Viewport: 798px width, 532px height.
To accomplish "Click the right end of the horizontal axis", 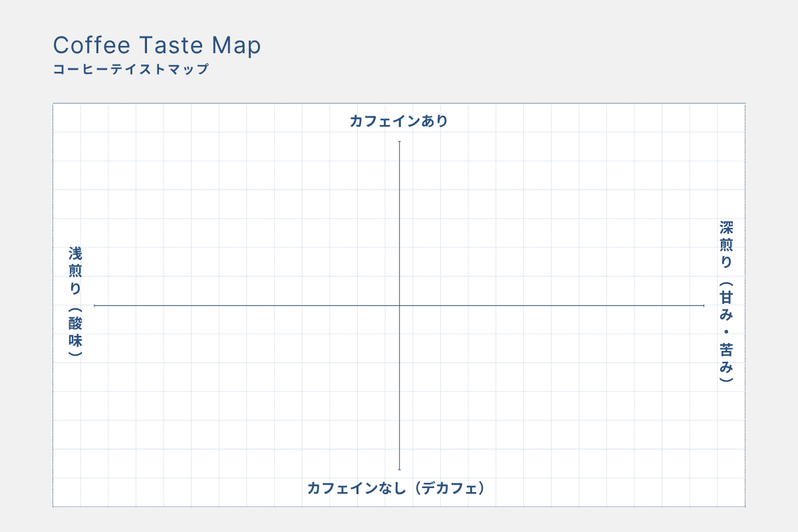I will pos(703,305).
